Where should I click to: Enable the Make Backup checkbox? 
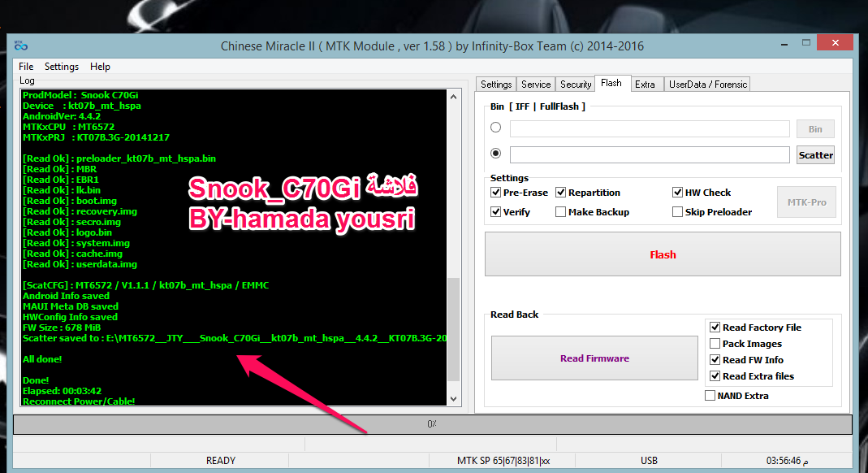(x=561, y=211)
